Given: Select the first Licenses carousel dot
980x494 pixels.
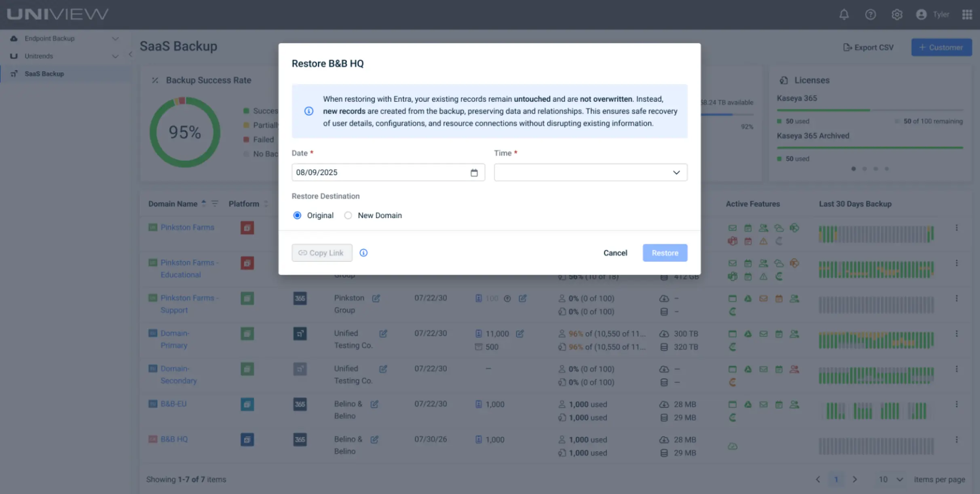Looking at the screenshot, I should (853, 169).
